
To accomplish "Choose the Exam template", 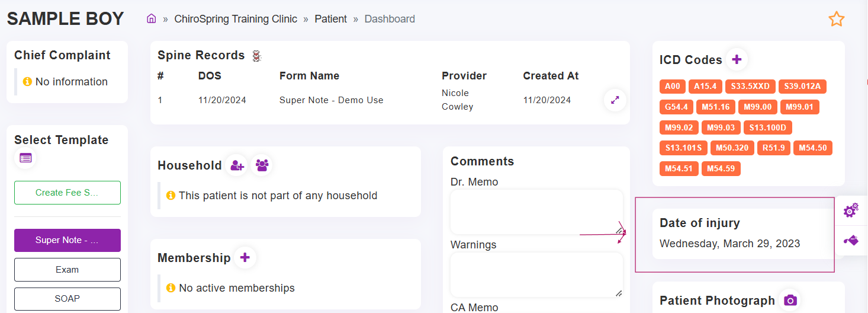I will [x=67, y=270].
